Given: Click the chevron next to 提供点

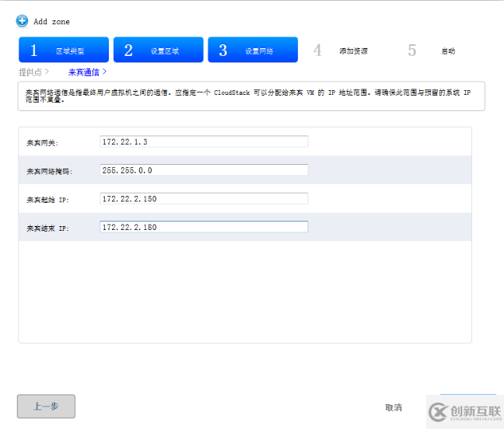Looking at the screenshot, I should tap(47, 71).
